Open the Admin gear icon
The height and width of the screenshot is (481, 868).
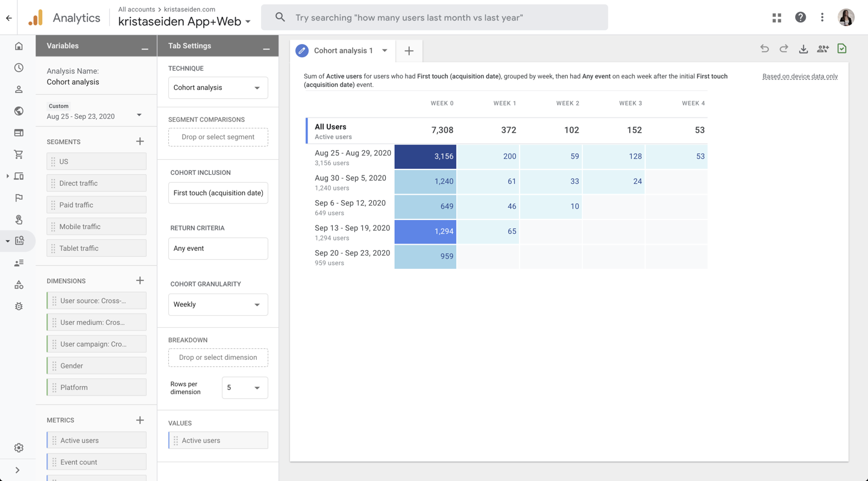(x=19, y=448)
